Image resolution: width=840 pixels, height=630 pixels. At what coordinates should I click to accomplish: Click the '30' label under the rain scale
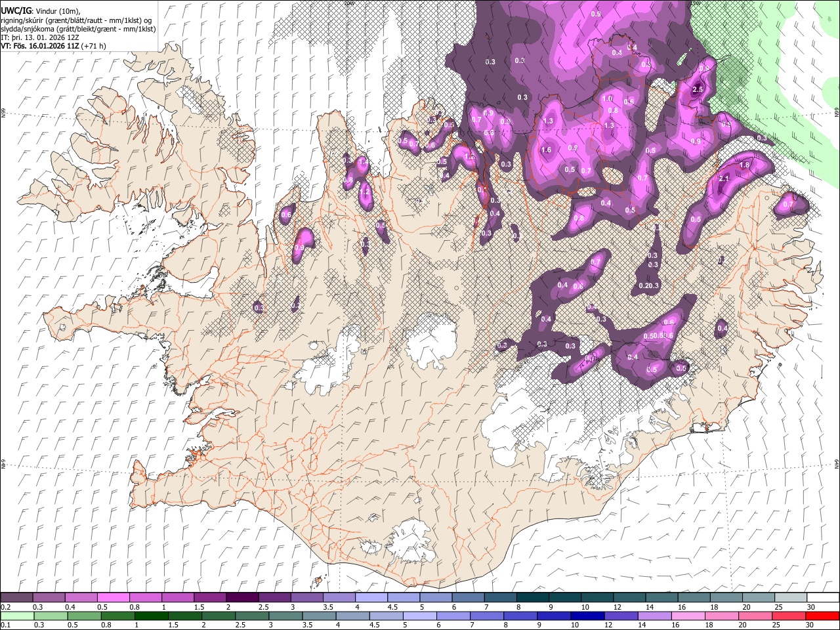[811, 625]
